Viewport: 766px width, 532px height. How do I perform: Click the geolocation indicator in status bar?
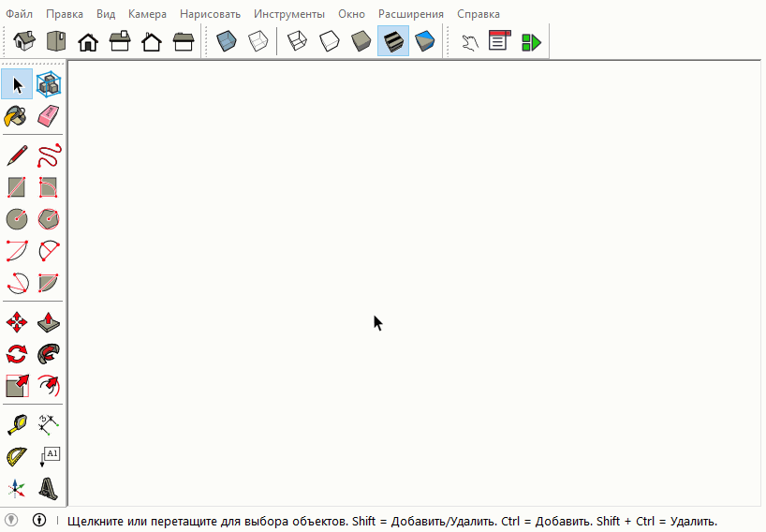point(11,520)
